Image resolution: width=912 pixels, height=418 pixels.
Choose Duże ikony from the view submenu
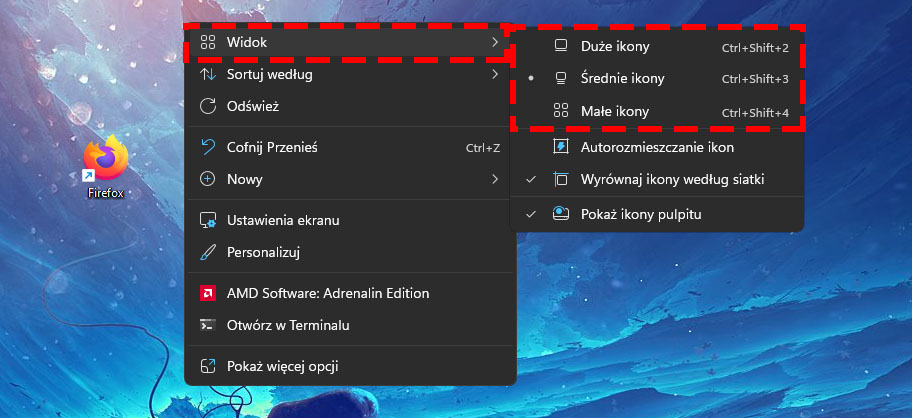click(657, 47)
